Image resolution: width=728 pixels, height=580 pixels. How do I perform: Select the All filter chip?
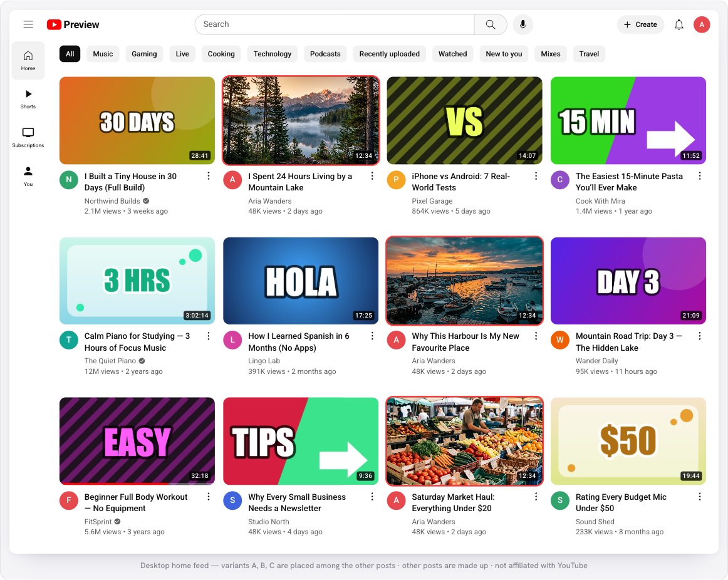point(70,54)
